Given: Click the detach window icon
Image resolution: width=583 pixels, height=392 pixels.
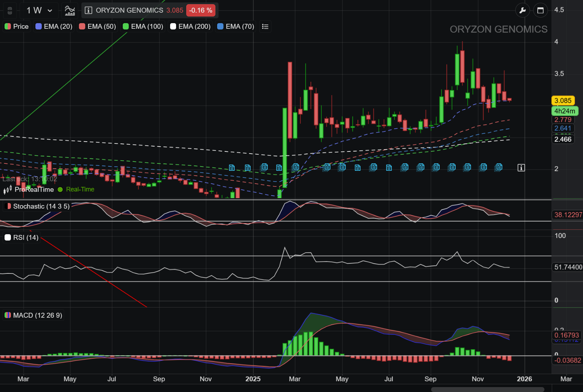Looking at the screenshot, I should [x=540, y=11].
